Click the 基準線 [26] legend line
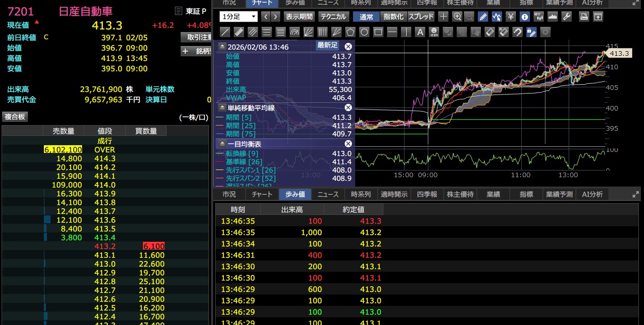 point(244,162)
